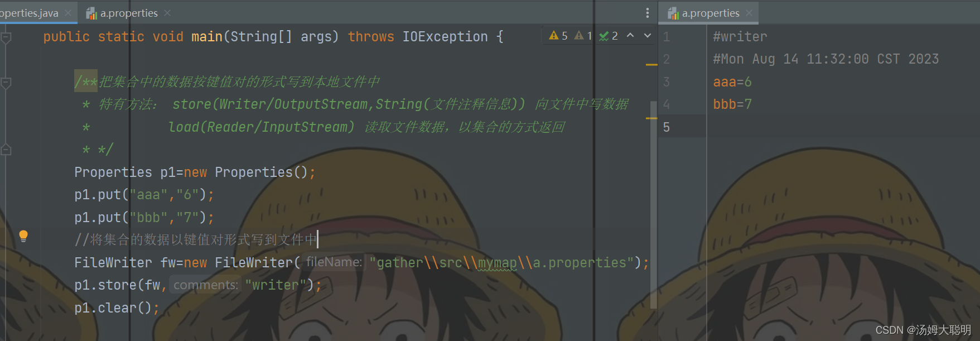Click the //将集合的数据 line comment
Image resolution: width=980 pixels, height=341 pixels.
196,240
